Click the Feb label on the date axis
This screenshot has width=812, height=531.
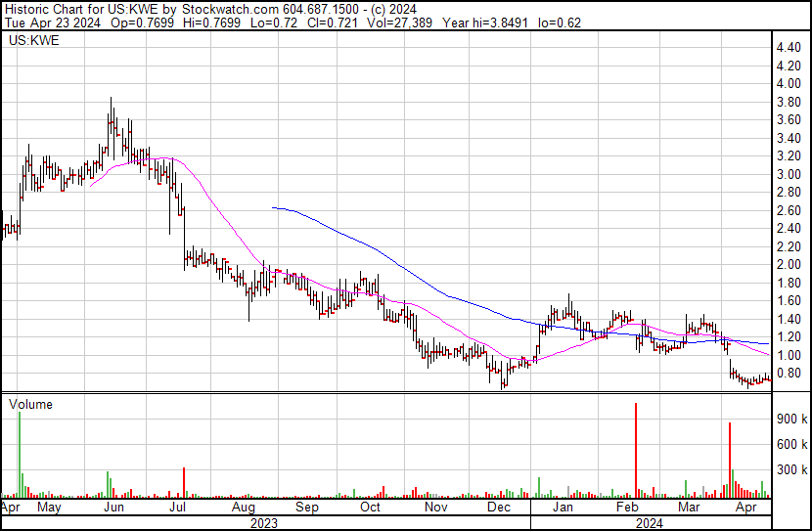tap(625, 509)
